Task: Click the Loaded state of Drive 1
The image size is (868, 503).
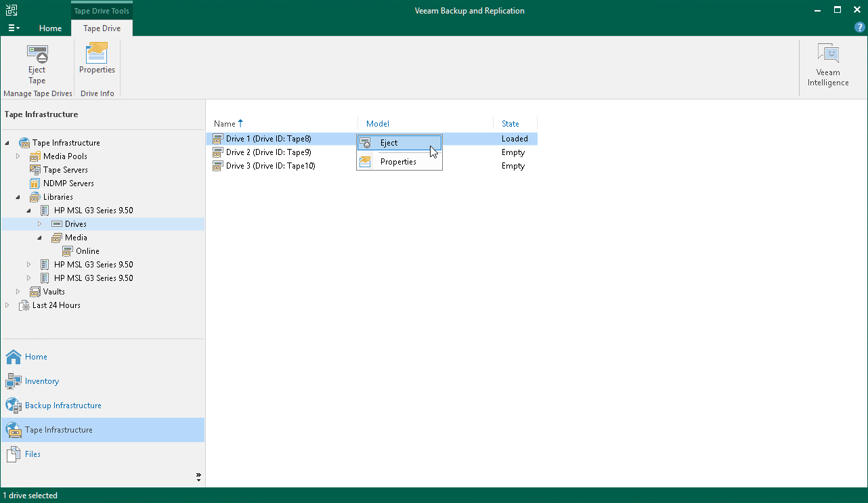Action: [515, 139]
